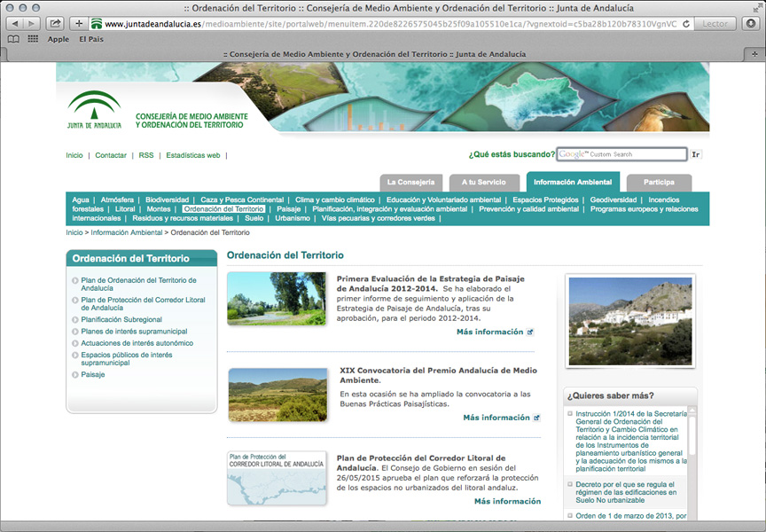Open the Contactar link
Viewport: 766px width, 532px height.
(x=111, y=155)
